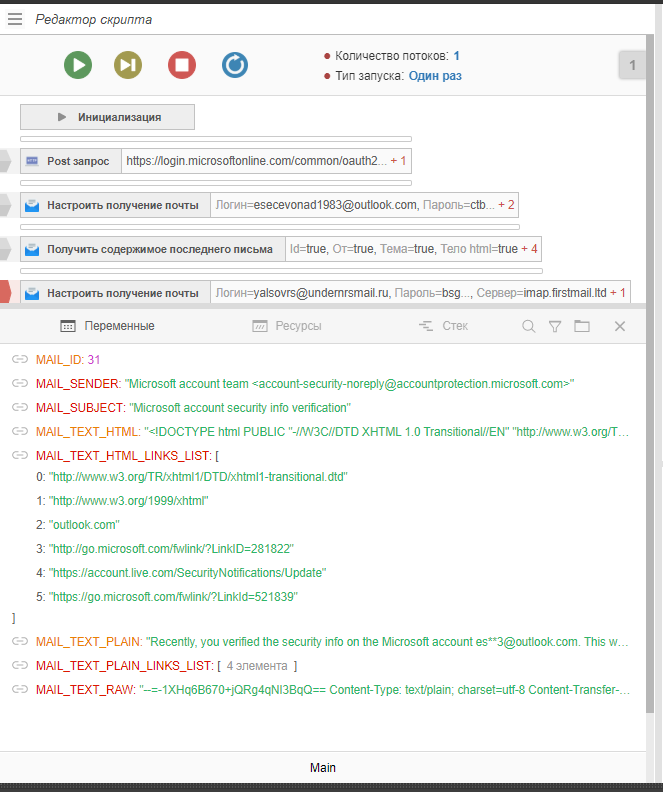The height and width of the screenshot is (792, 663).
Task: Select list item 1 www.w3.org/1999/xhtml
Action: pyautogui.click(x=128, y=501)
